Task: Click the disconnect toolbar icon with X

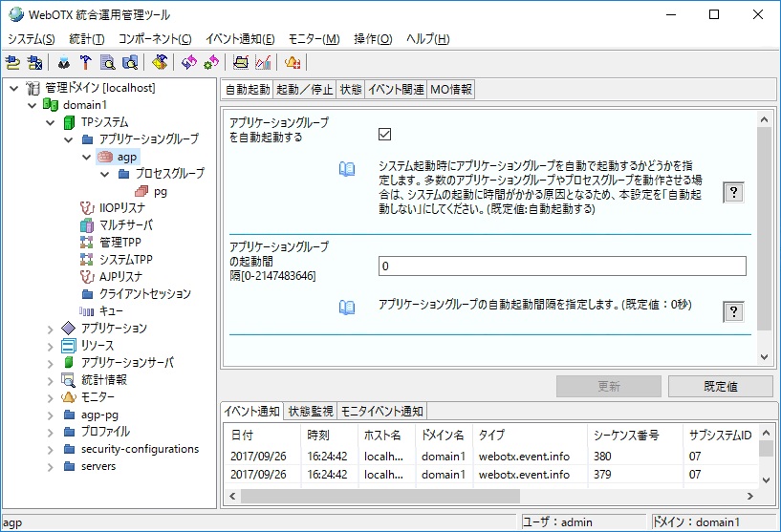Action: [35, 63]
